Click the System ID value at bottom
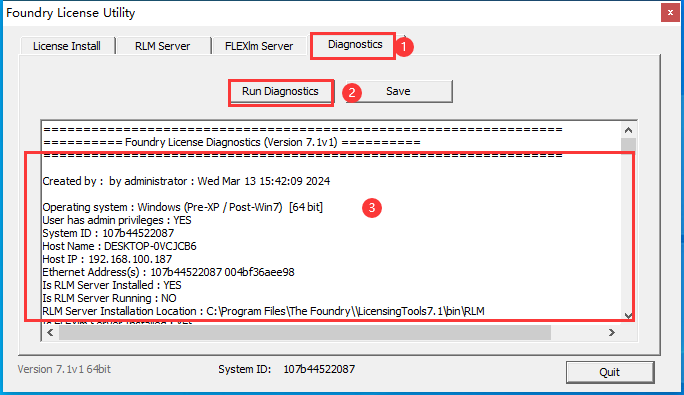The height and width of the screenshot is (395, 684). tap(319, 369)
